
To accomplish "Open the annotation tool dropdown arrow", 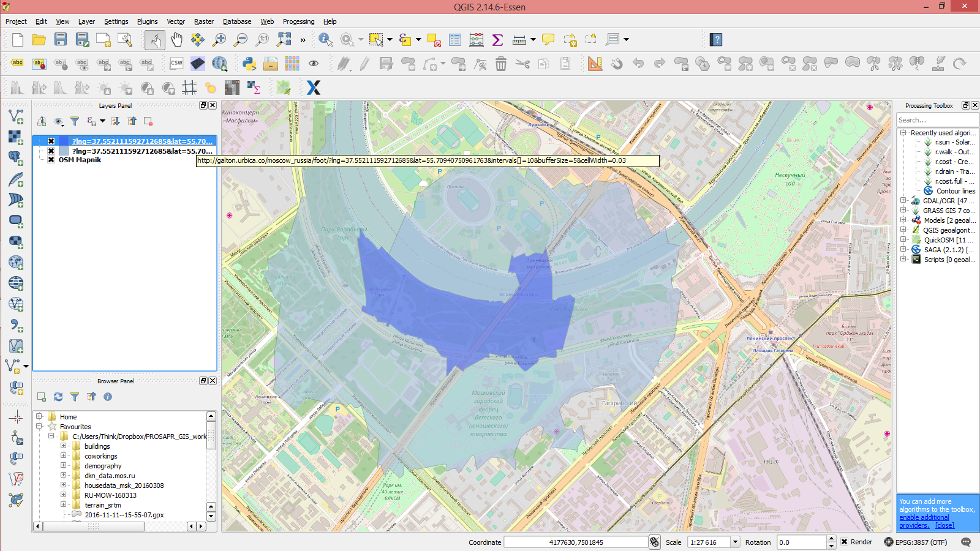I will tap(626, 40).
